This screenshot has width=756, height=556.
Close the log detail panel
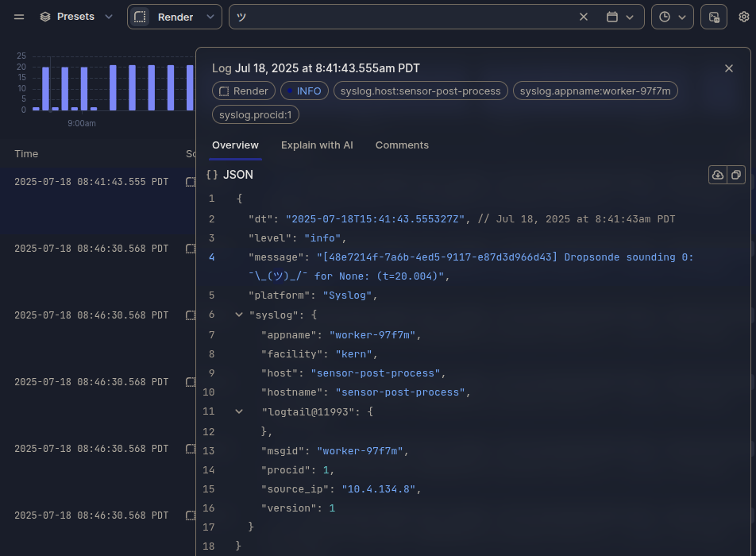click(729, 68)
